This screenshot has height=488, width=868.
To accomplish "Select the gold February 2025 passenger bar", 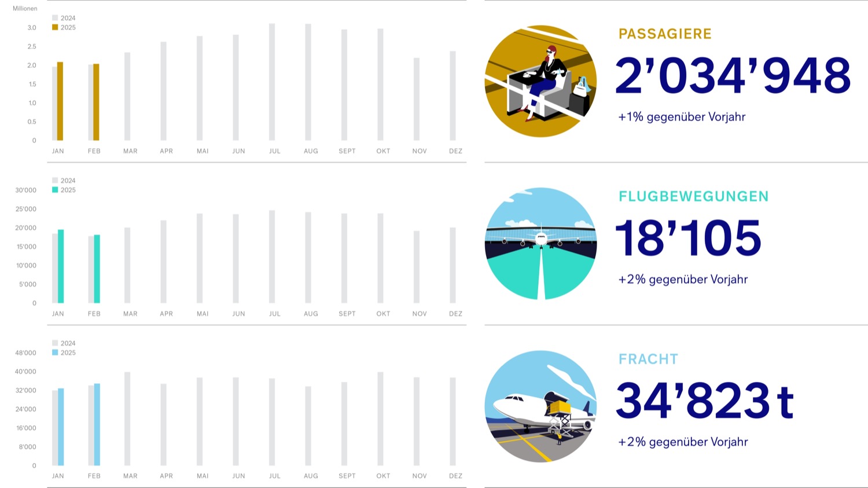I will tap(96, 102).
